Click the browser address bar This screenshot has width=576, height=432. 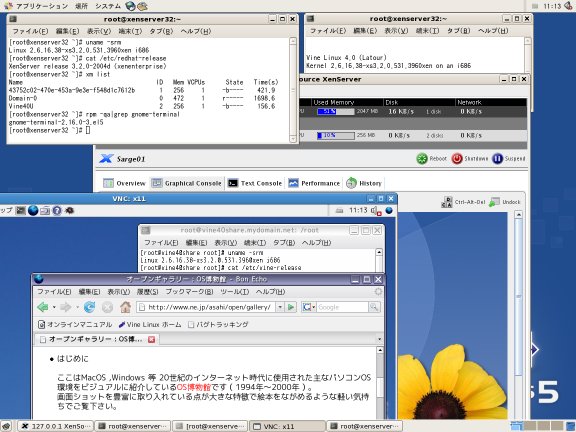click(x=206, y=307)
